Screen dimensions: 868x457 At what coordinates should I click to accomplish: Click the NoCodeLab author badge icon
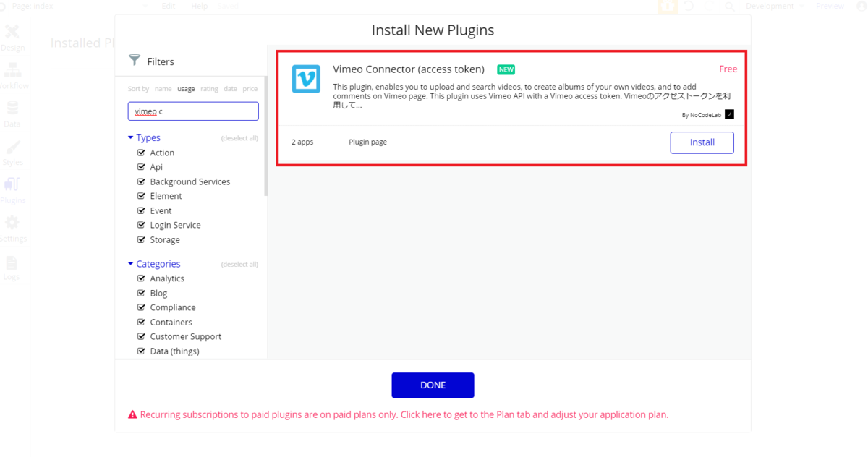tap(729, 114)
